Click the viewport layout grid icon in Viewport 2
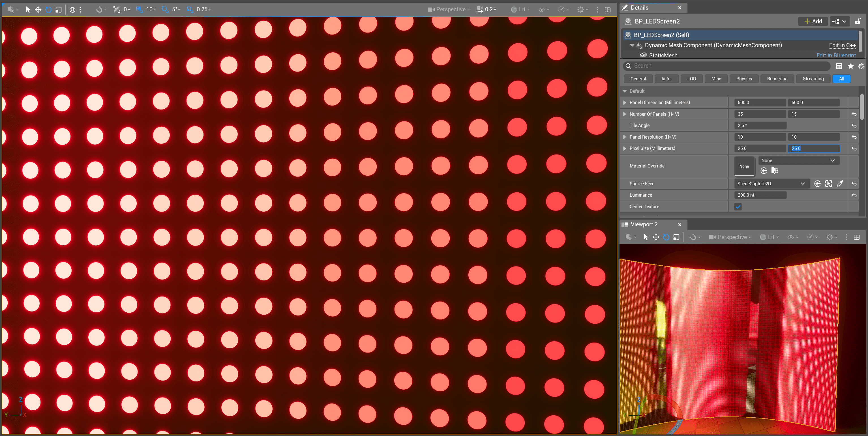The image size is (868, 436). point(857,237)
